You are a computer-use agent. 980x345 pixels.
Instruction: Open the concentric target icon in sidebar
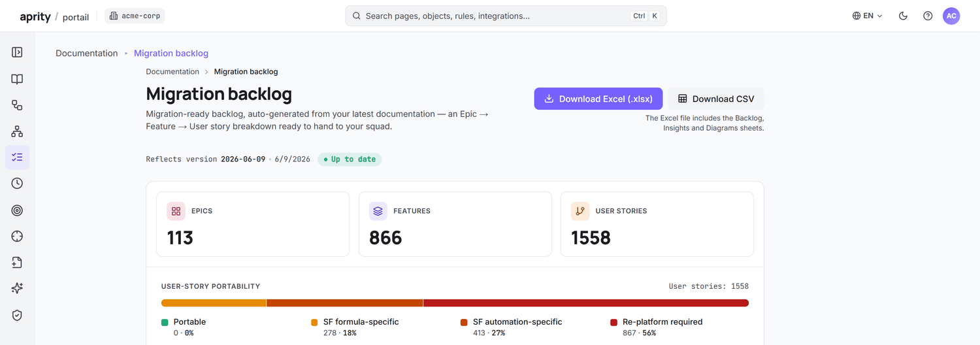click(x=17, y=210)
